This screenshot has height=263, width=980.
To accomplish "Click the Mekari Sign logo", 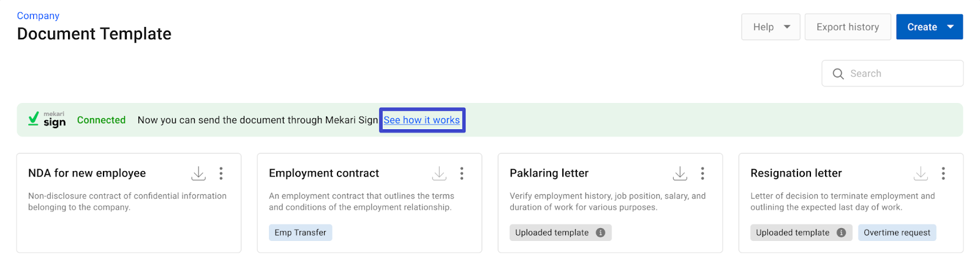I will pyautogui.click(x=47, y=120).
